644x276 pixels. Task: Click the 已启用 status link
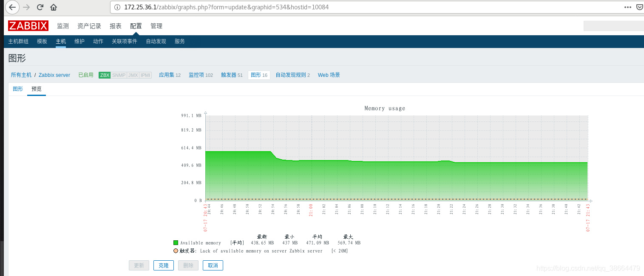click(x=86, y=75)
